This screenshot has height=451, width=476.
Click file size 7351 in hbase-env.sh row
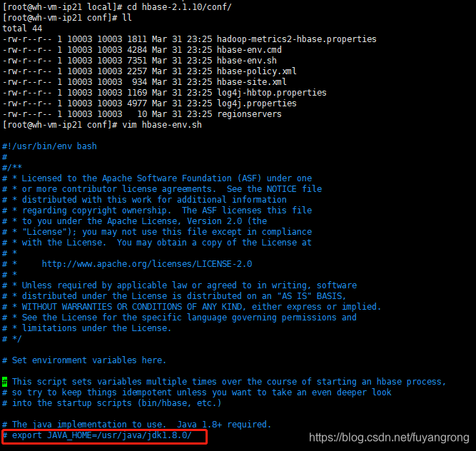(x=137, y=61)
